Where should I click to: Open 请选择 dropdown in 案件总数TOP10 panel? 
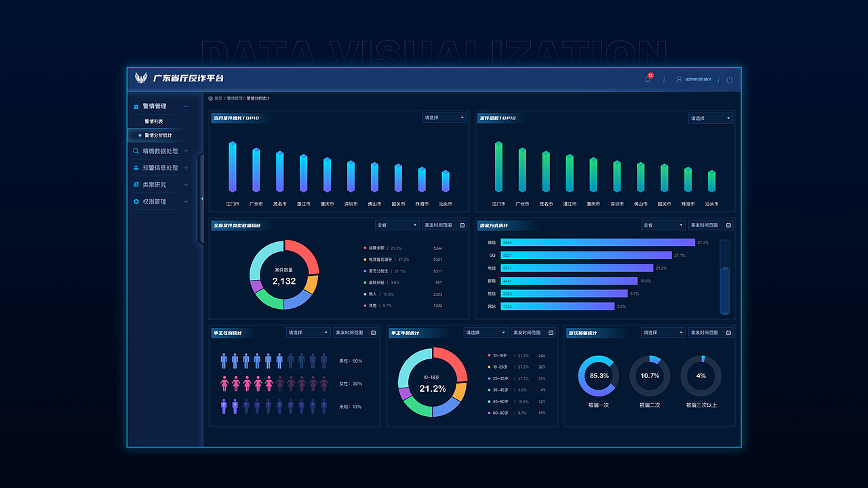click(711, 118)
